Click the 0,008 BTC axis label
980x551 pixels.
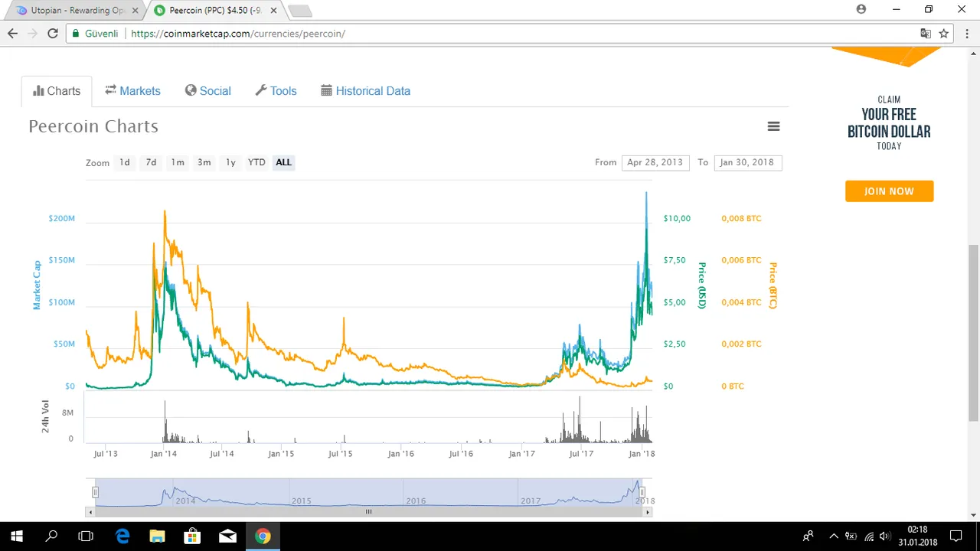tap(741, 219)
